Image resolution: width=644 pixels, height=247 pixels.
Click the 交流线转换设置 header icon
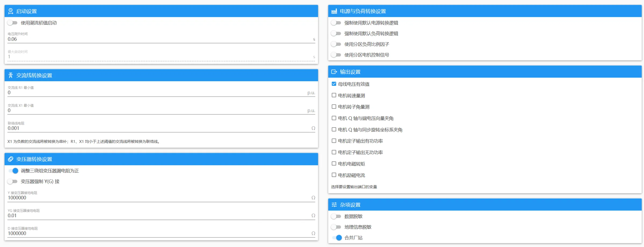tap(10, 75)
